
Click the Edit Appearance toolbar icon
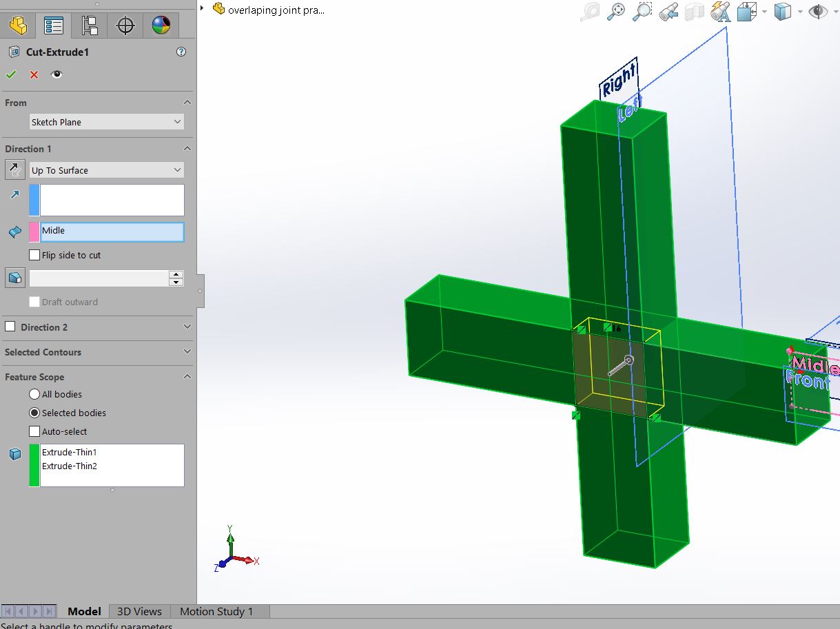720,10
